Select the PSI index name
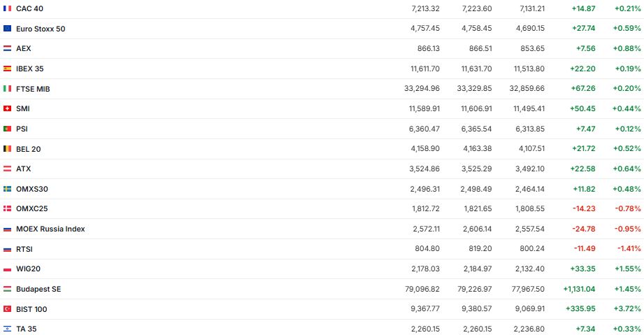The width and height of the screenshot is (644, 335). [22, 129]
